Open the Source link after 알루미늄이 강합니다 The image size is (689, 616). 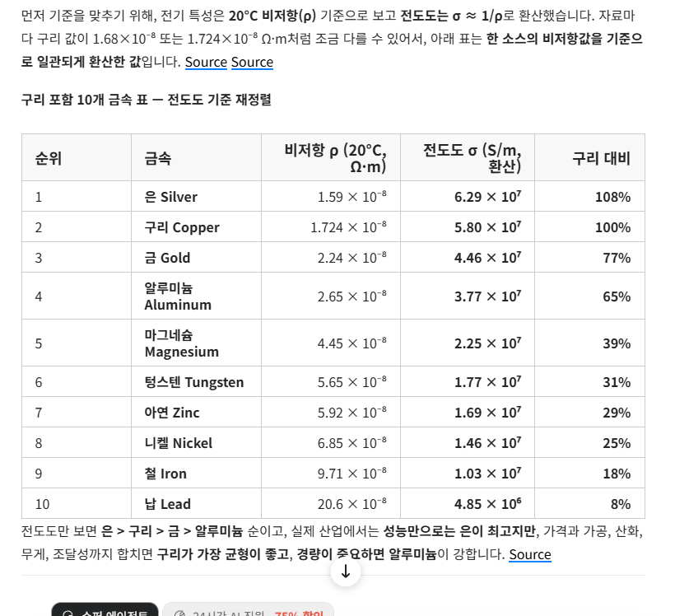(x=530, y=554)
